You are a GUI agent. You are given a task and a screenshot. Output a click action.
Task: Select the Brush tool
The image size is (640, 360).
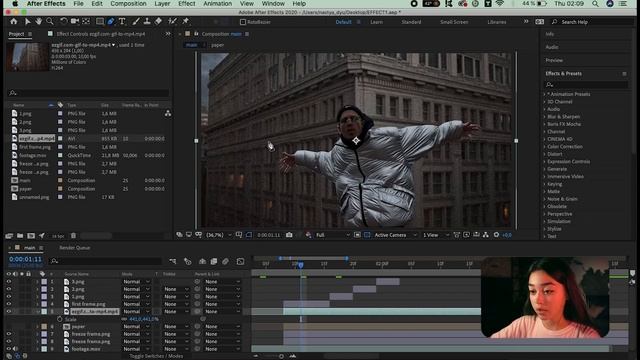pos(136,22)
